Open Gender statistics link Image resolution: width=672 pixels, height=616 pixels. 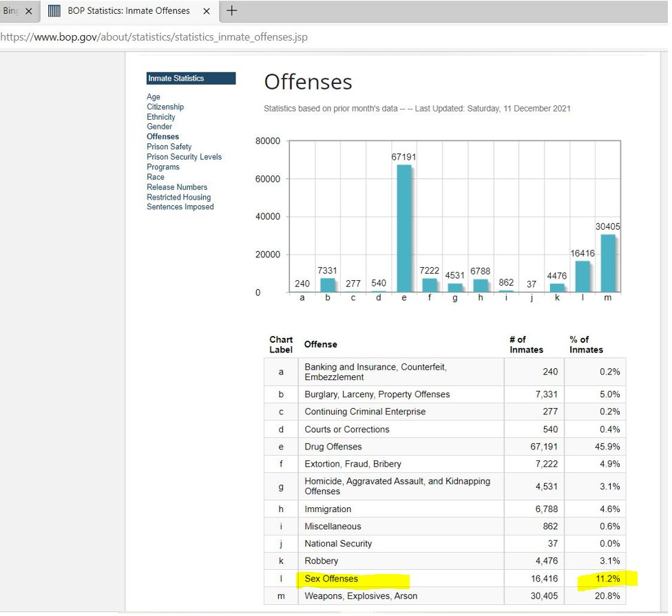tap(159, 127)
